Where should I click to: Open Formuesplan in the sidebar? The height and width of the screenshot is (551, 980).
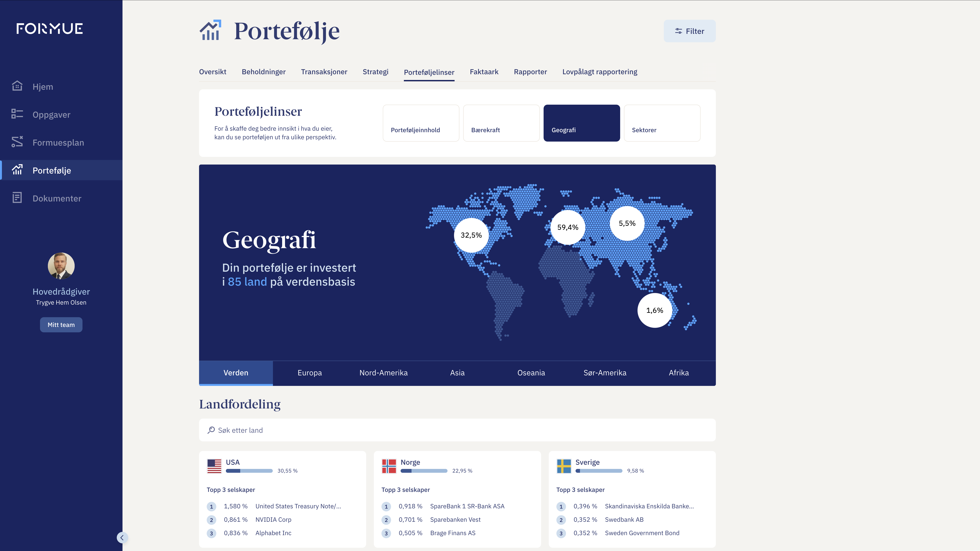(61, 142)
